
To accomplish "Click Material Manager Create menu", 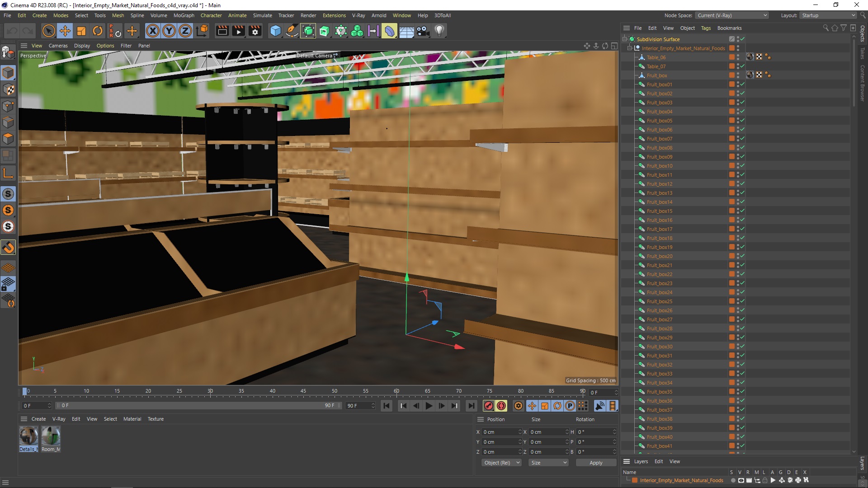I will pos(38,419).
